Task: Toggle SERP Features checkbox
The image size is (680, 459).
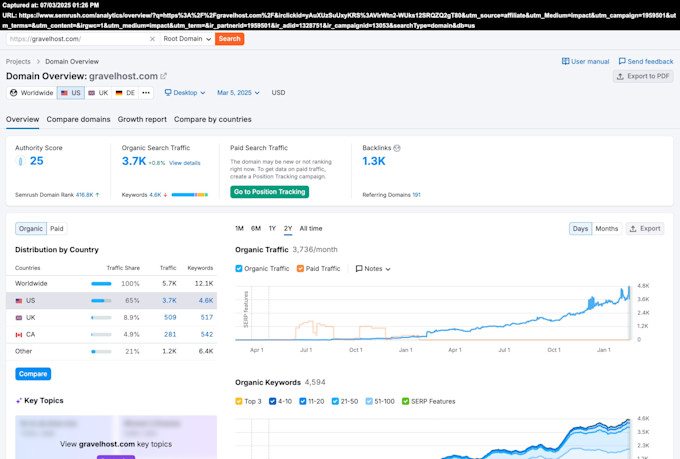Action: click(405, 401)
